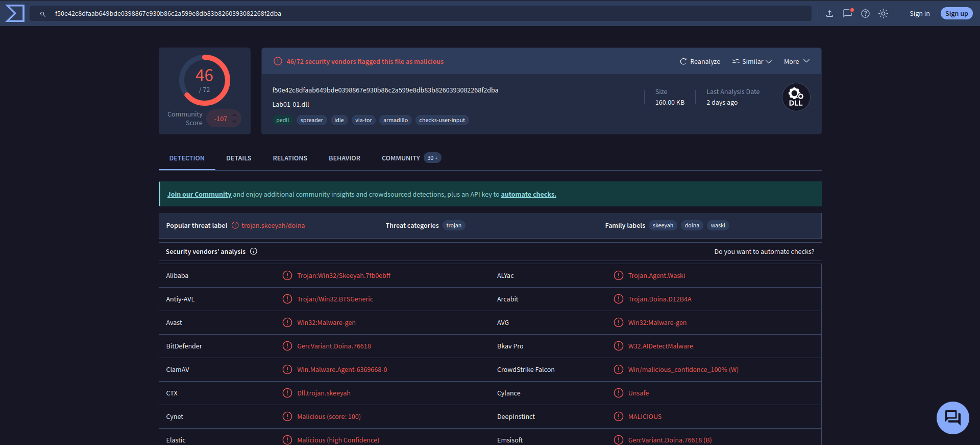Image resolution: width=980 pixels, height=445 pixels.
Task: Click the waski family label
Action: tap(718, 225)
